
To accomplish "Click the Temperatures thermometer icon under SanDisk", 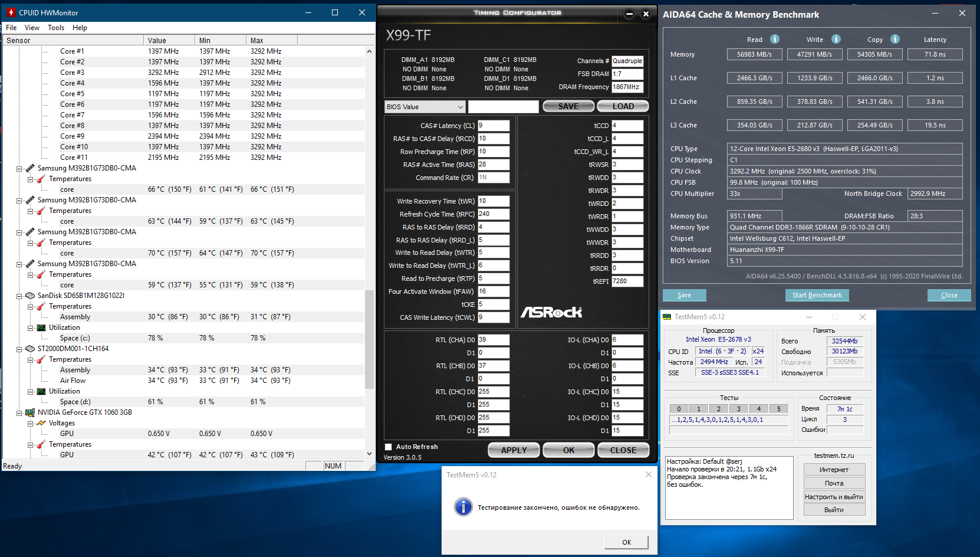I will pos(41,306).
